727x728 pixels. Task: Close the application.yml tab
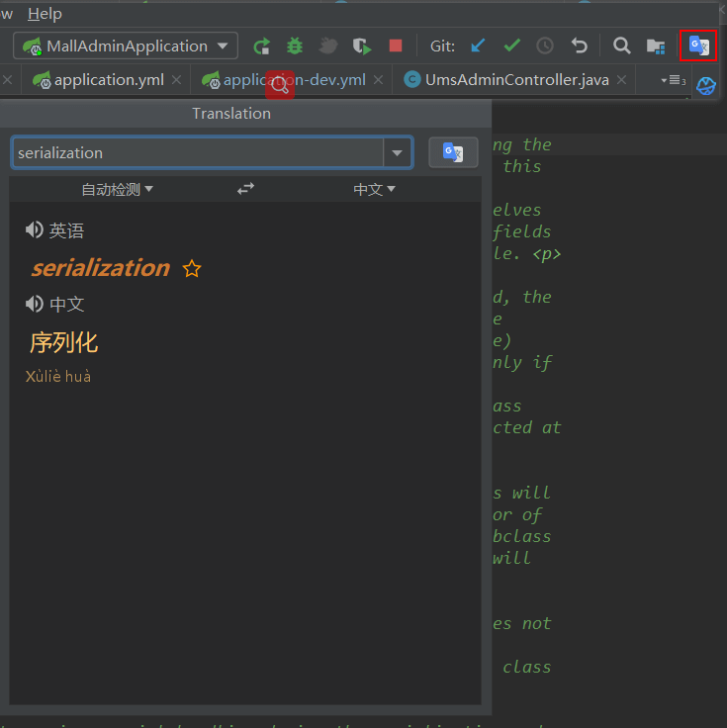(176, 80)
